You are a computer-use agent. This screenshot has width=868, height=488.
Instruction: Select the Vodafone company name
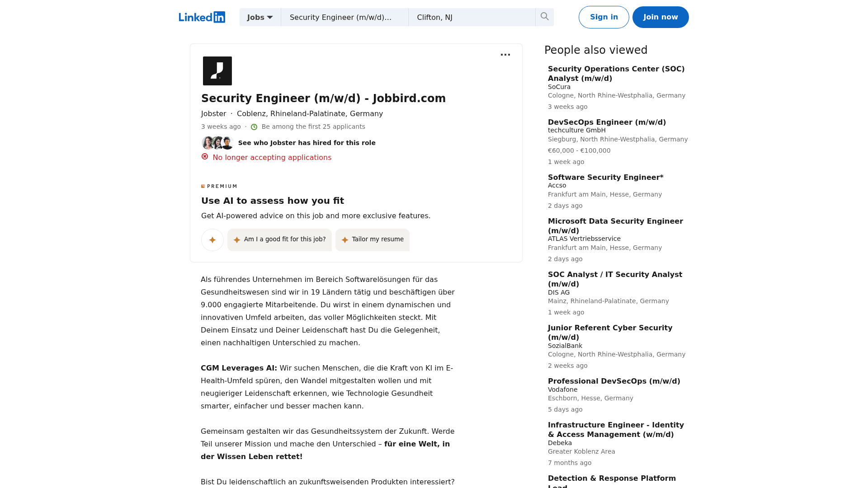point(562,389)
